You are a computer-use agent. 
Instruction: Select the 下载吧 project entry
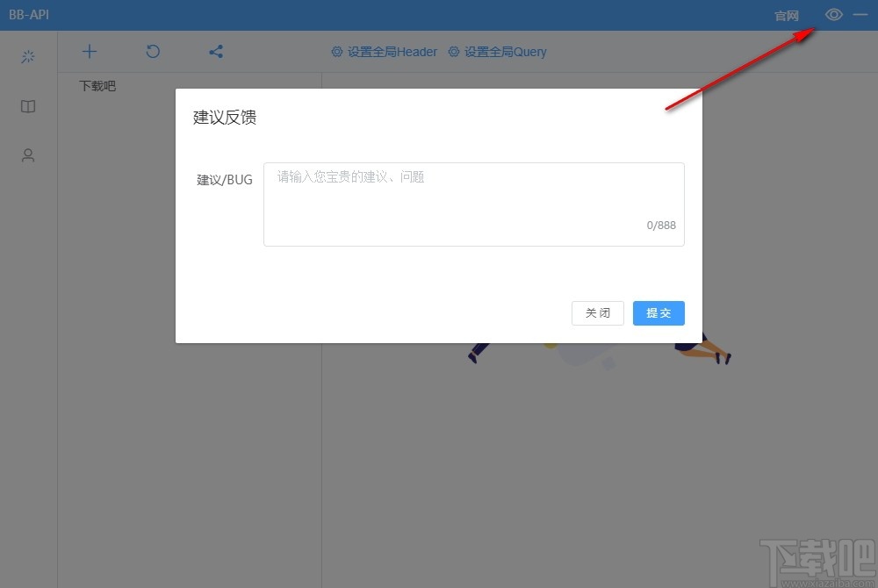95,86
